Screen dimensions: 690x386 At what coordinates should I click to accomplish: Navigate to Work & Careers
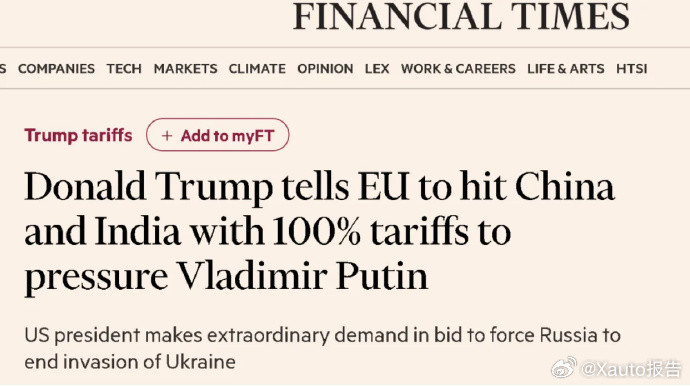458,69
